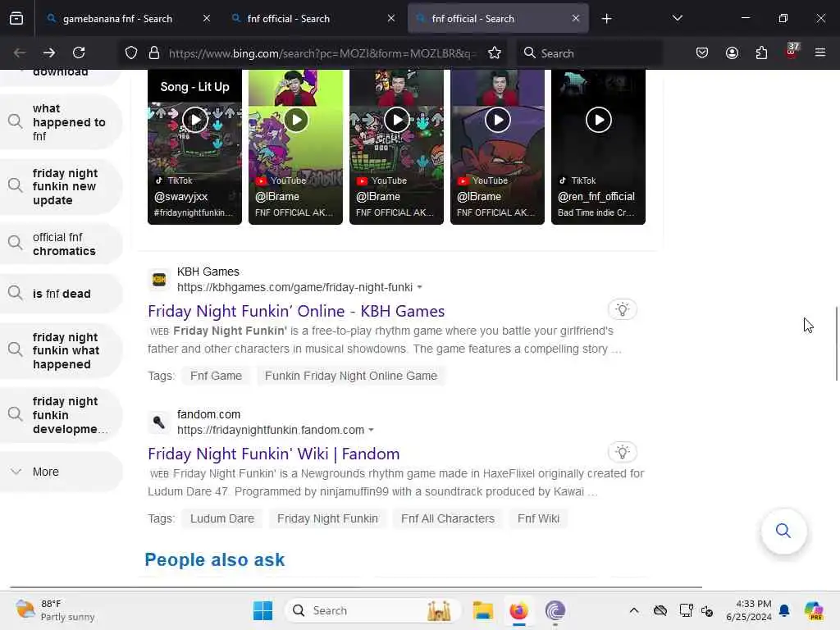Go back to previous page
Screen dimensions: 840x630
pyautogui.click(x=20, y=52)
